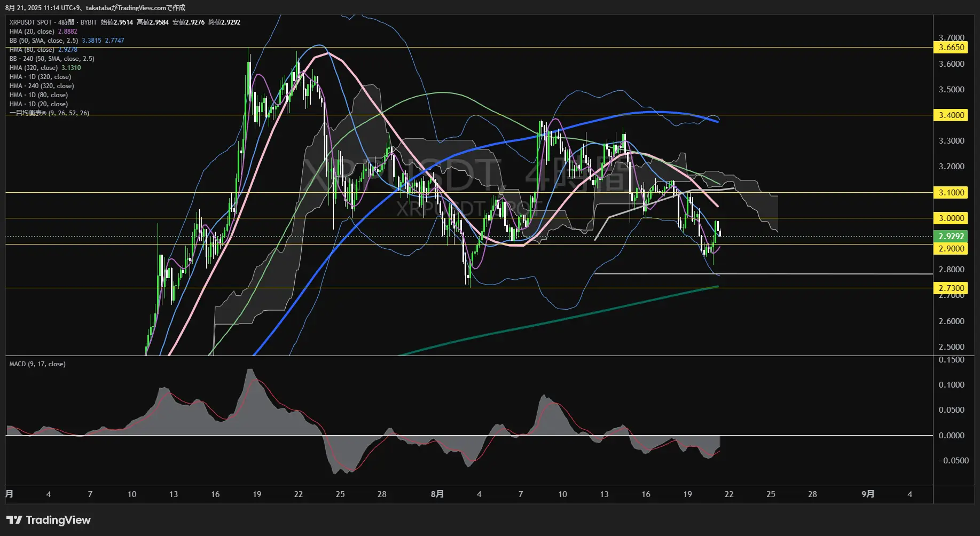Click the yellow 3.0000 price label
The height and width of the screenshot is (536, 980).
[x=951, y=218]
